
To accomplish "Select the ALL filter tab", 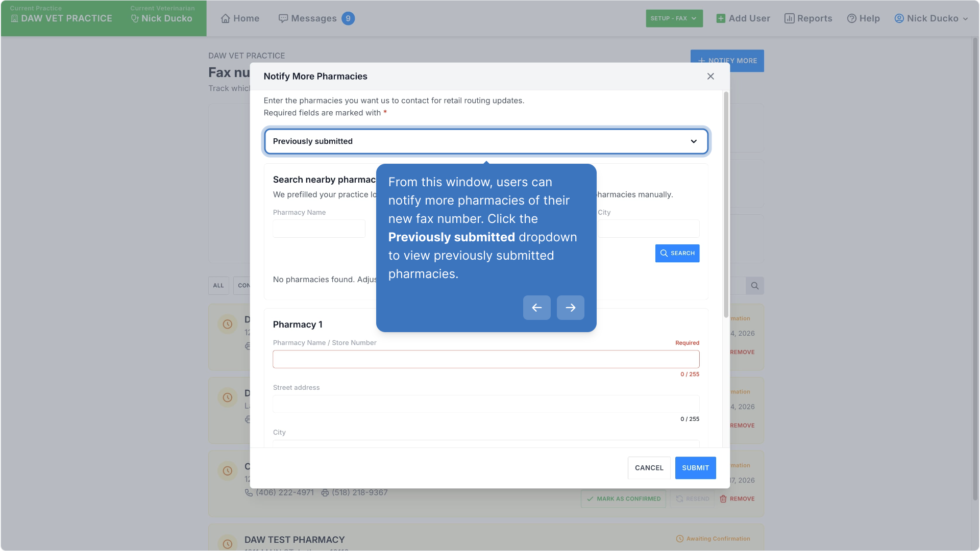I will (218, 286).
